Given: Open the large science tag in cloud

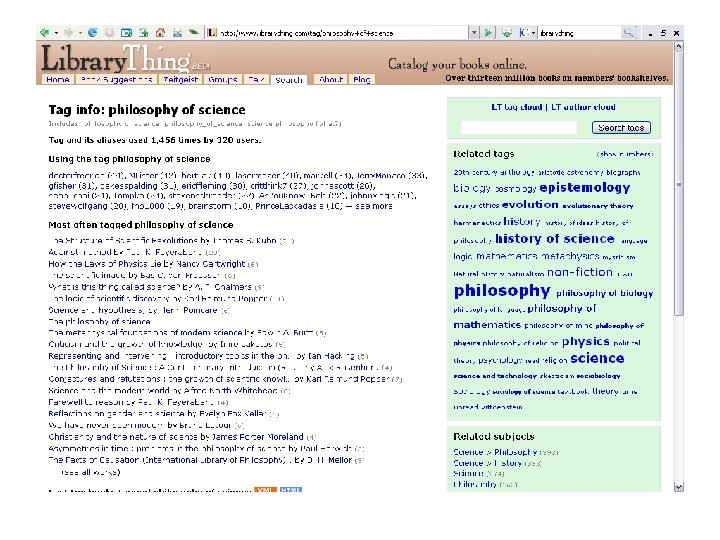Looking at the screenshot, I should (x=597, y=359).
